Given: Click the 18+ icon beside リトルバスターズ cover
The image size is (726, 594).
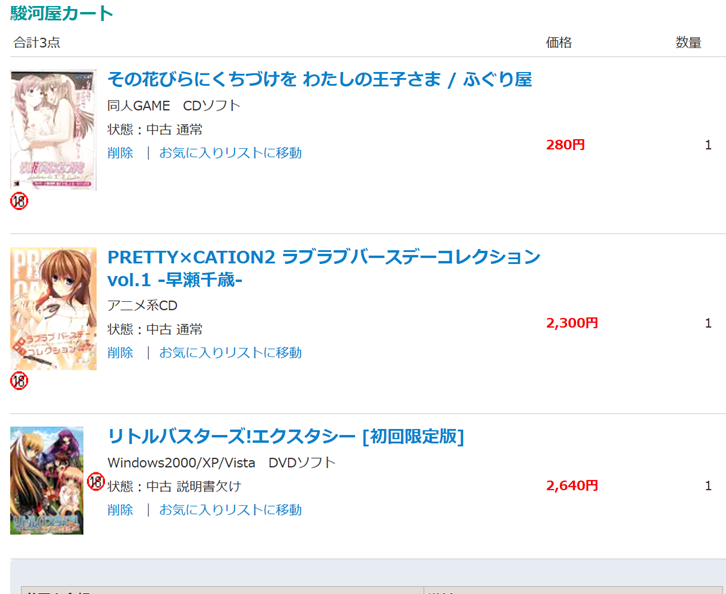Looking at the screenshot, I should (96, 482).
